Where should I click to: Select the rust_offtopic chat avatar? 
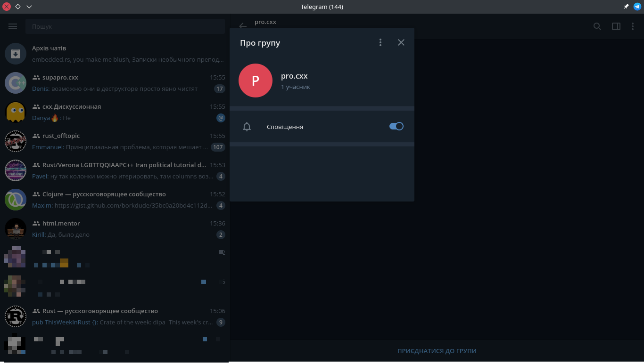tap(16, 141)
